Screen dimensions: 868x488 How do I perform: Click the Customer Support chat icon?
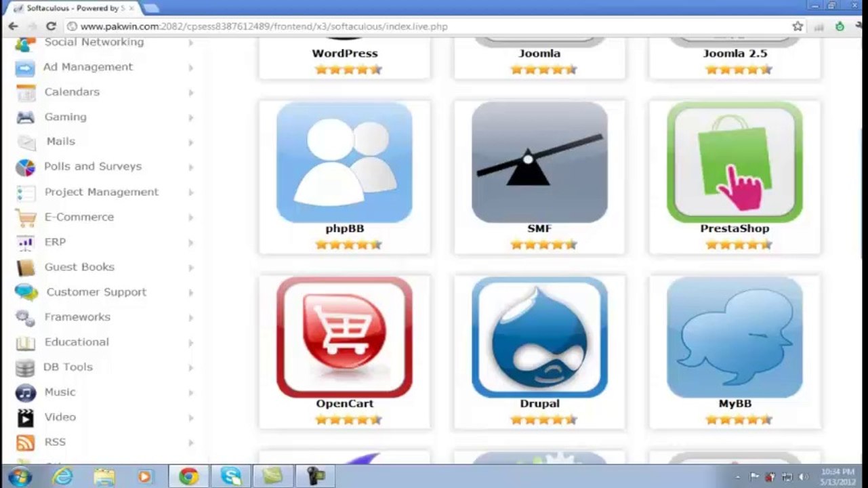(x=26, y=293)
